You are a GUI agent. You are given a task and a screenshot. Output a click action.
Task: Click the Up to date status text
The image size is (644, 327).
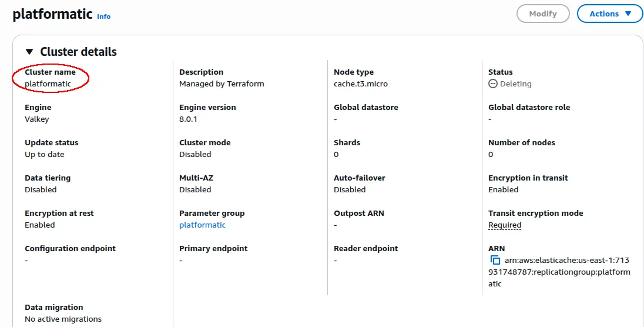pyautogui.click(x=45, y=154)
